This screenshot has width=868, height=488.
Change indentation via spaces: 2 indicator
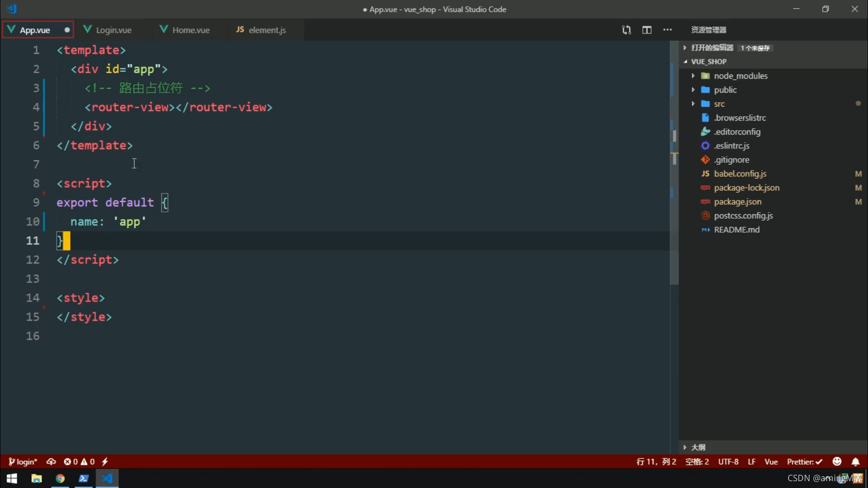point(697,462)
